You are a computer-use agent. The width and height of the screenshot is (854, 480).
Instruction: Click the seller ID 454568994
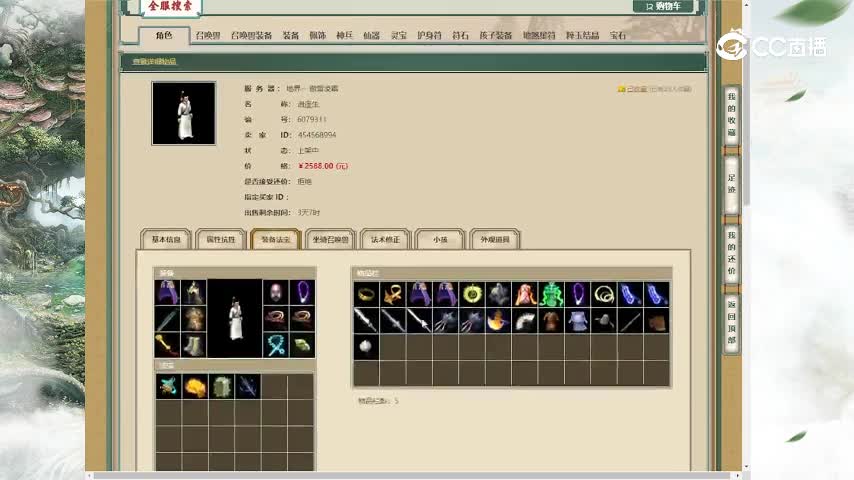click(317, 135)
